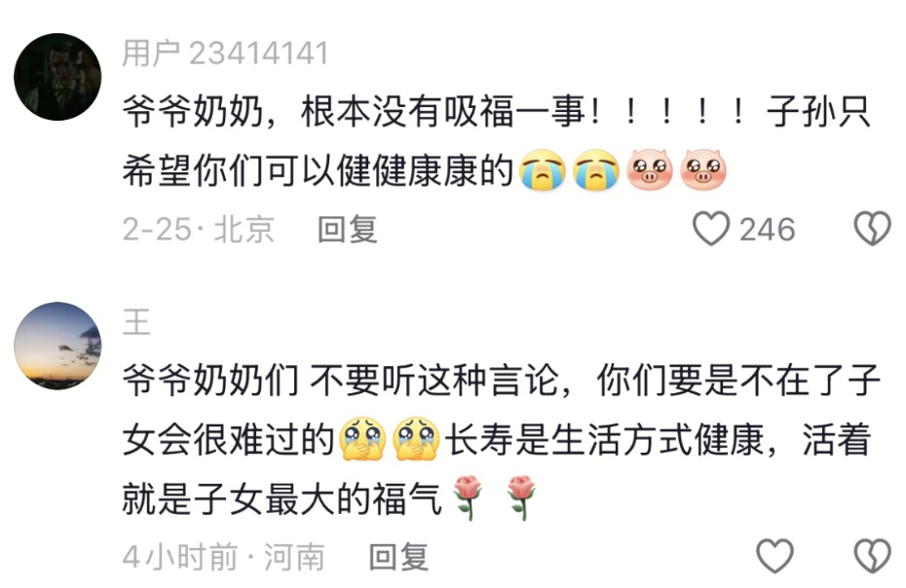Reply to the Beijing comment via 回复

coord(347,230)
